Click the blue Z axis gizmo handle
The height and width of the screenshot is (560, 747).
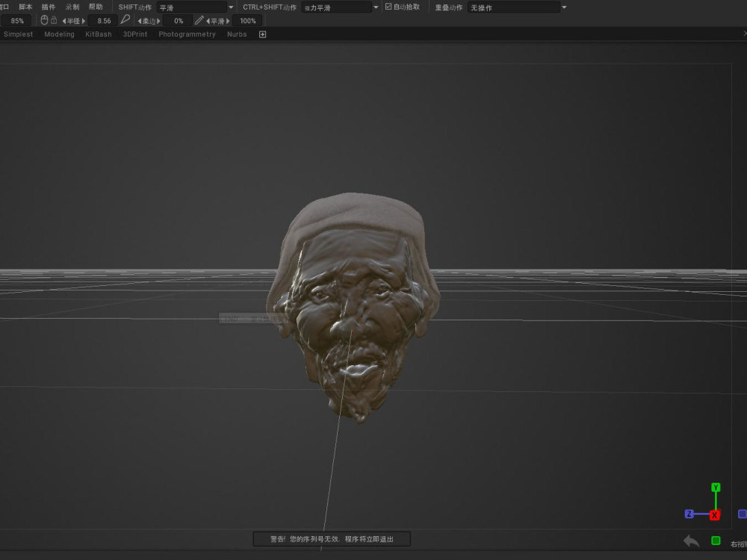click(689, 514)
